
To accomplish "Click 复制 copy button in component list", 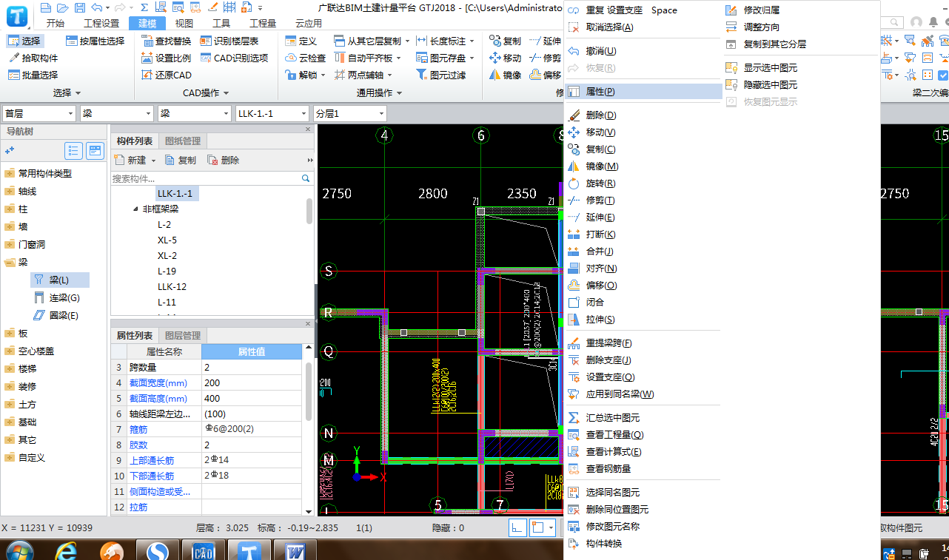I will click(x=181, y=160).
